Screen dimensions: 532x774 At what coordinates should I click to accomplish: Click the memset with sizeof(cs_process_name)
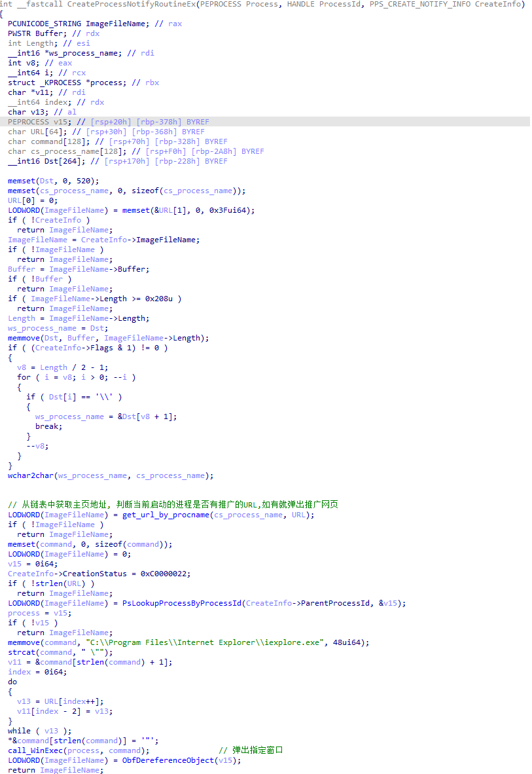point(126,191)
